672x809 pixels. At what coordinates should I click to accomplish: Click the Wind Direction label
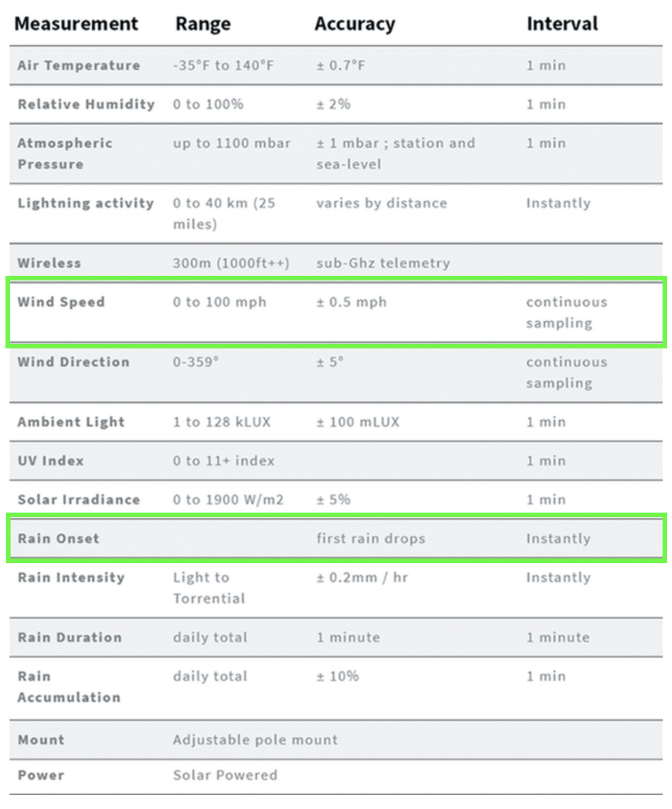pos(73,362)
